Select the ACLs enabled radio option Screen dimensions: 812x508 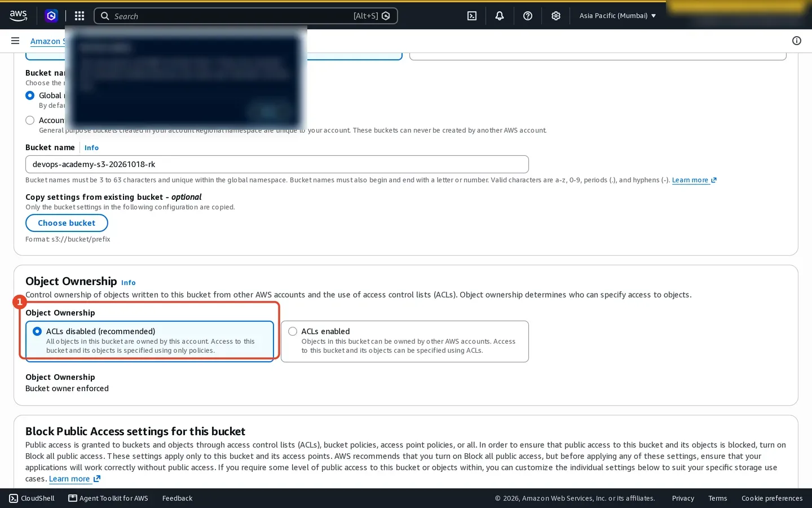(293, 331)
